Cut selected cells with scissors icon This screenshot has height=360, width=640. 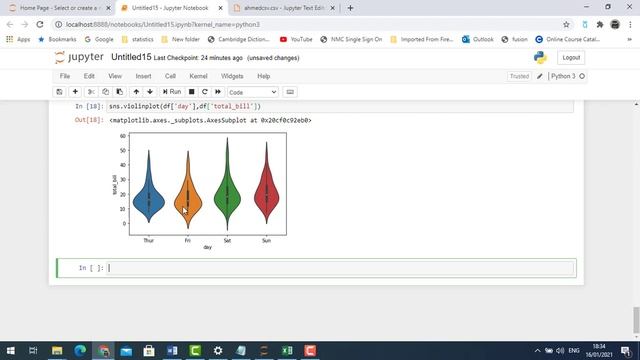[x=91, y=92]
